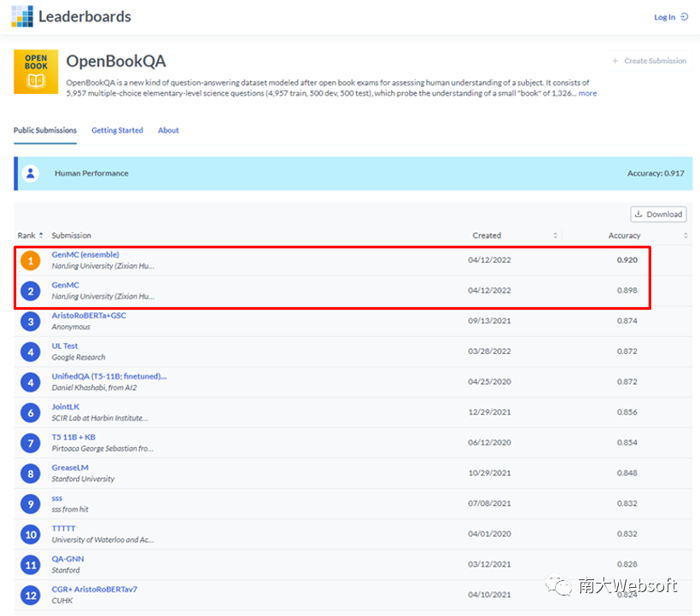Screen dimensions: 700x616
Task: Open the GenMC (ensemble) submission
Action: [x=85, y=255]
